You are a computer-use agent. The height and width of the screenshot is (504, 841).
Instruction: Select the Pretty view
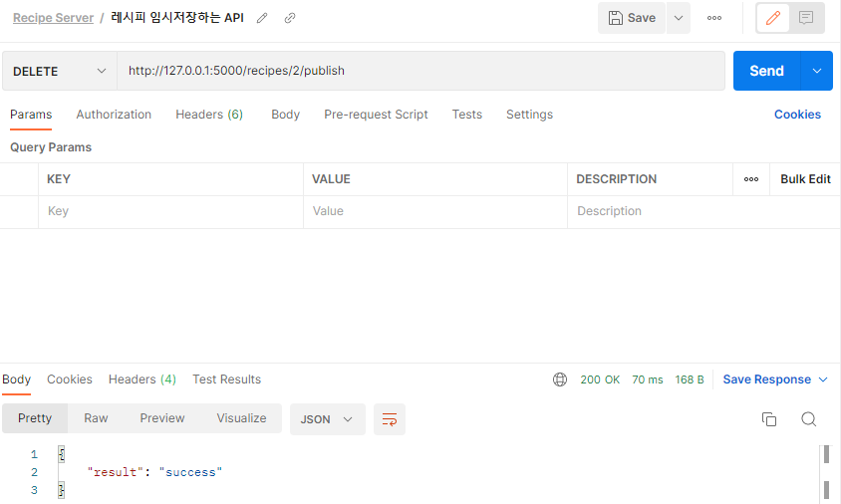(35, 418)
